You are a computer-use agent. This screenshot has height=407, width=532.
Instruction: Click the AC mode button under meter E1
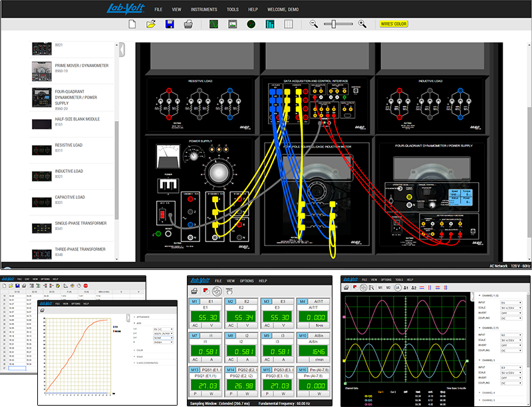point(195,325)
